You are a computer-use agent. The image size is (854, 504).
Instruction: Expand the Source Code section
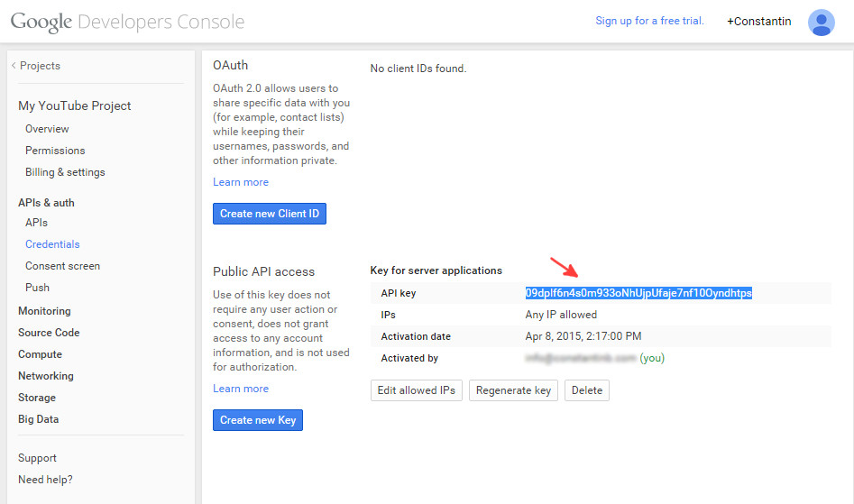(x=49, y=333)
